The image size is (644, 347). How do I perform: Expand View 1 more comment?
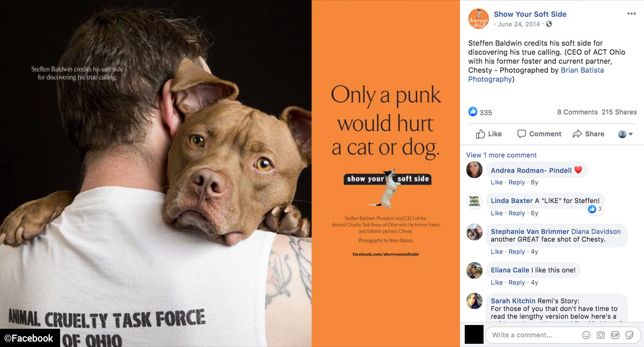[x=501, y=155]
